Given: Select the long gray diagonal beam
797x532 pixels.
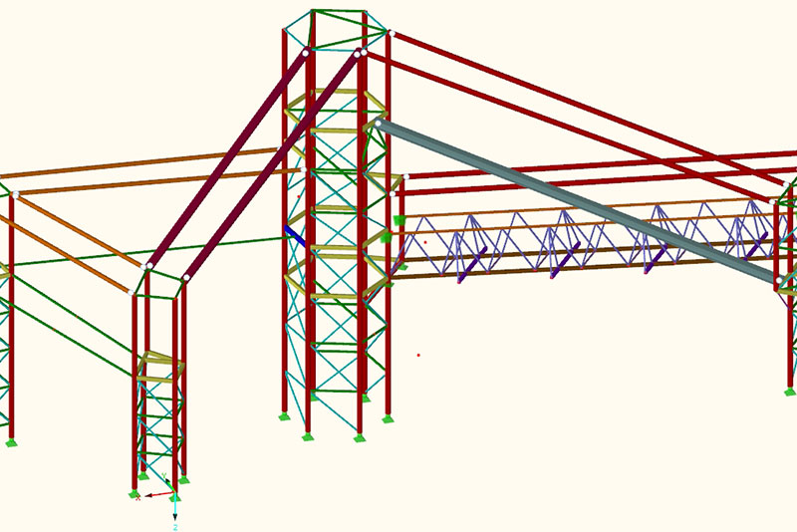Looking at the screenshot, I should (578, 199).
